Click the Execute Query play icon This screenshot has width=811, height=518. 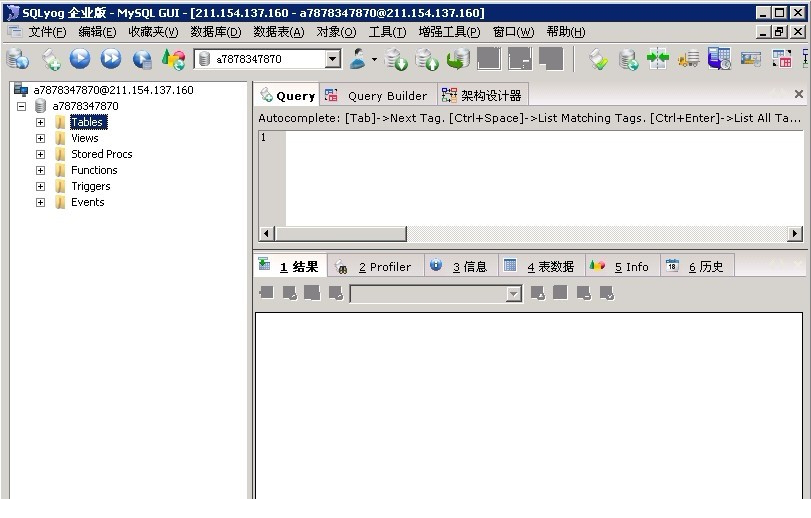pos(80,59)
